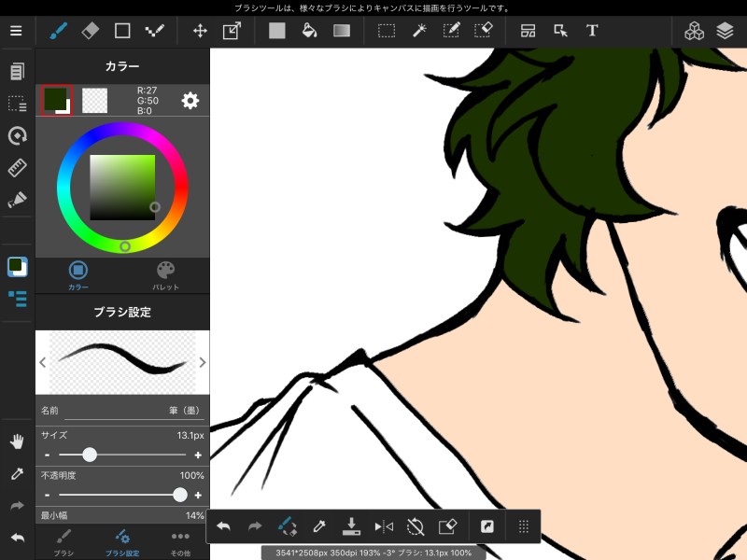Click Redo in the floating shortcut bar
Viewport: 747px width, 560px height.
[255, 526]
